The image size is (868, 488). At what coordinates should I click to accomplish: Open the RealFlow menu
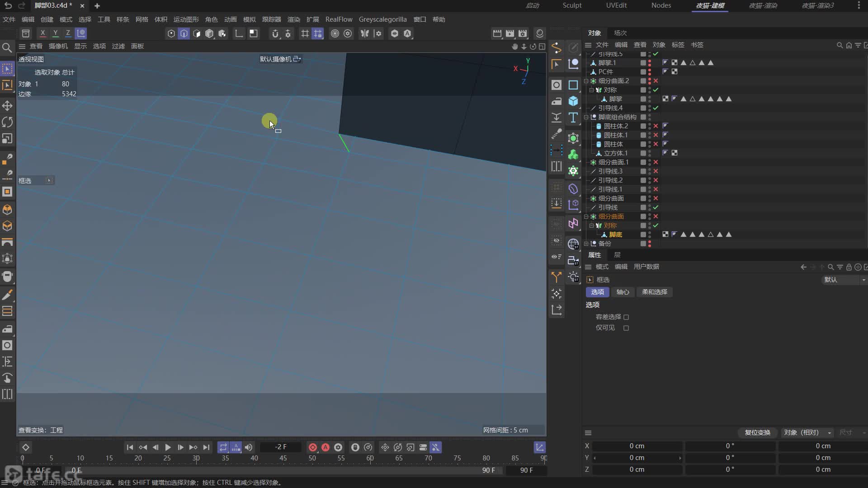339,19
